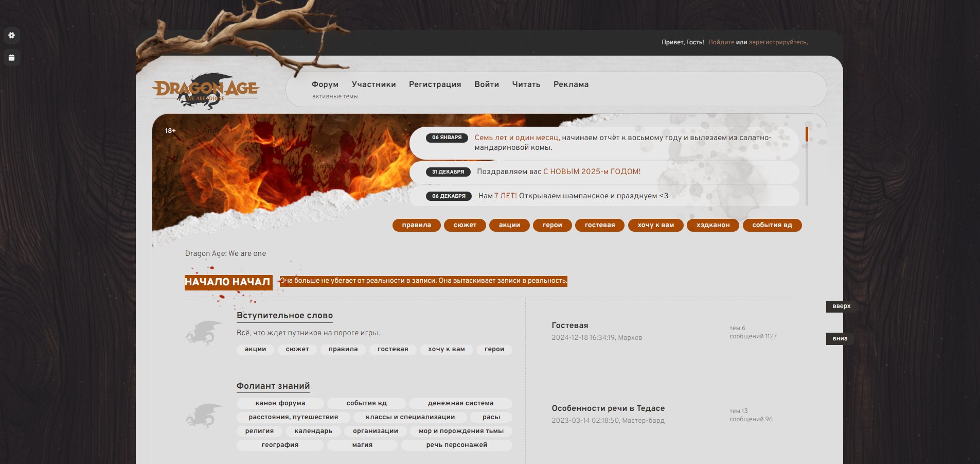
Task: Open the gray события вд tag in Фолиант знаний
Action: point(367,403)
